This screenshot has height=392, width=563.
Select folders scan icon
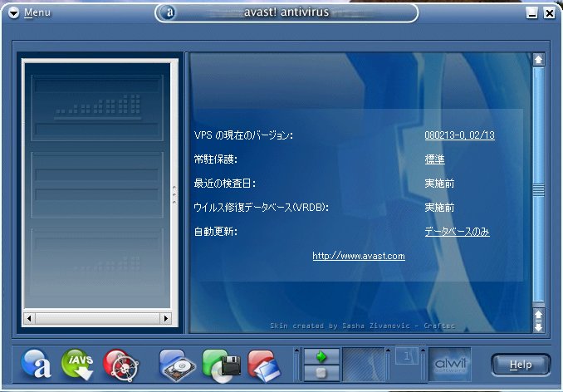point(264,365)
